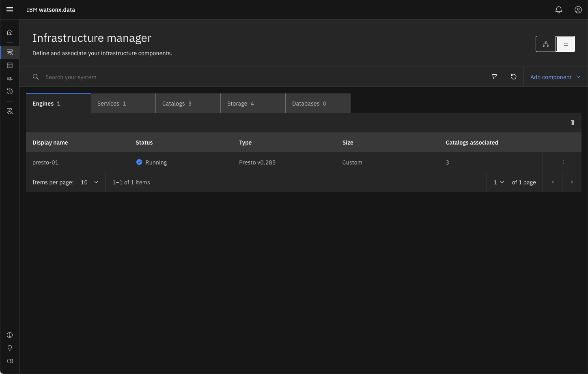Open ticket icon at sidebar bottom
Screen dimensions: 588x374
(10, 361)
